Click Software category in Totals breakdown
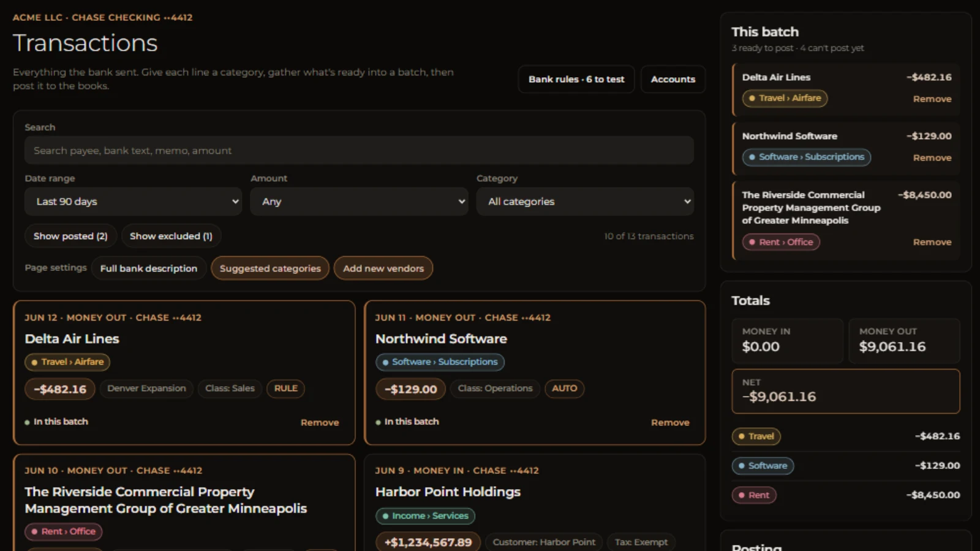This screenshot has width=980, height=551. click(x=763, y=466)
